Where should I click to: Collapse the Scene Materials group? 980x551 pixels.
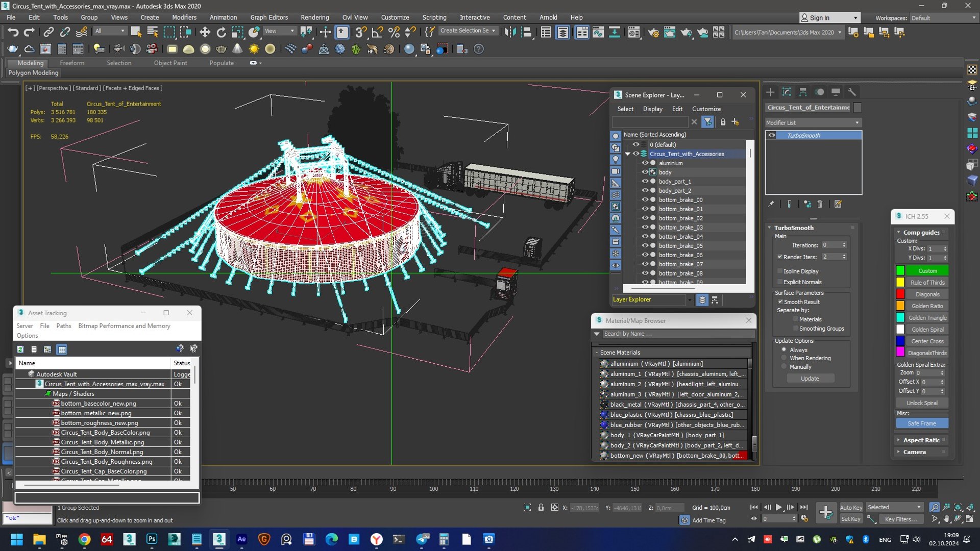pyautogui.click(x=597, y=353)
